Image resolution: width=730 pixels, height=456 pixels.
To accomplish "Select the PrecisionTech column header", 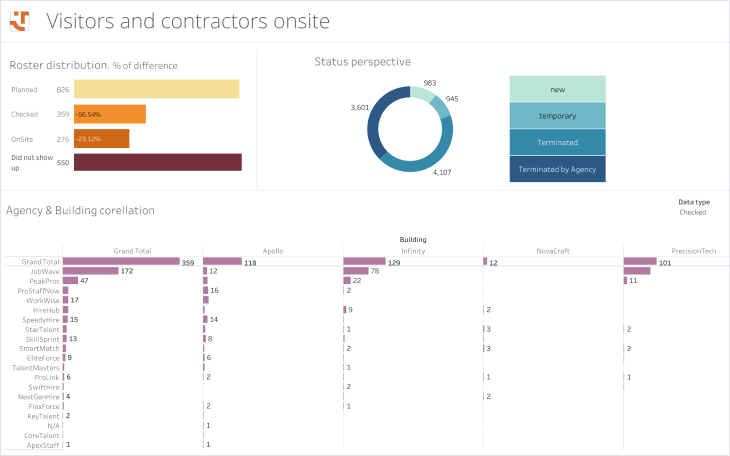I will coord(692,251).
